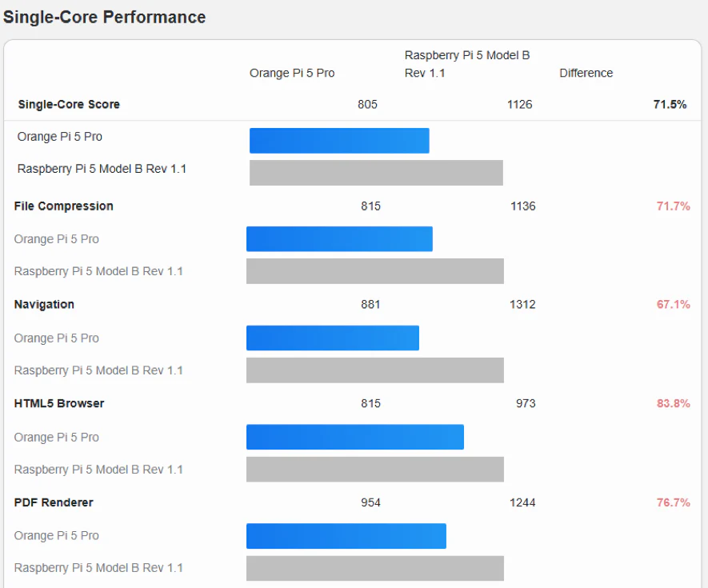Click the gray Raspberry Pi bar under Single-Core Score

(x=376, y=172)
